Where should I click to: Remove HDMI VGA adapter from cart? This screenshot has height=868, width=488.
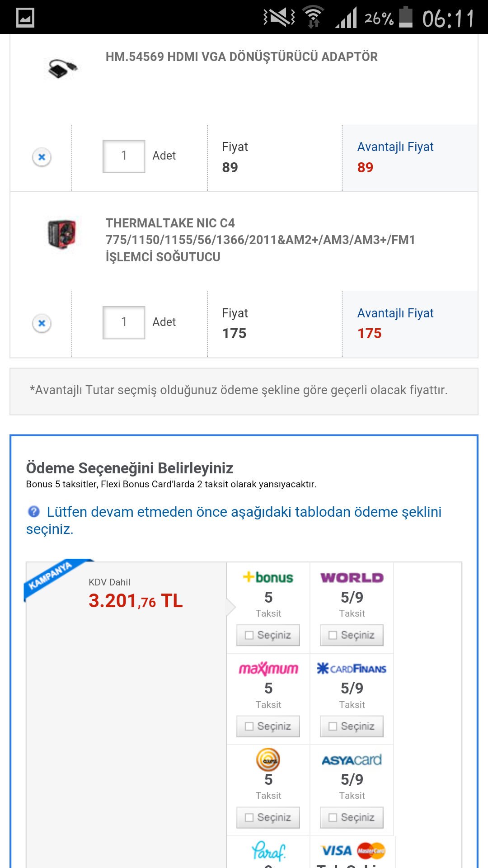42,157
